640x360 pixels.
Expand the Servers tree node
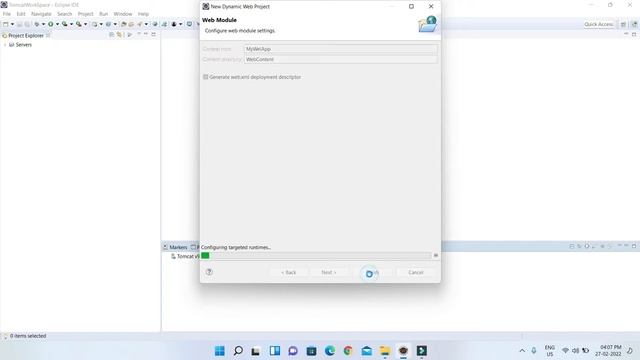click(x=5, y=45)
